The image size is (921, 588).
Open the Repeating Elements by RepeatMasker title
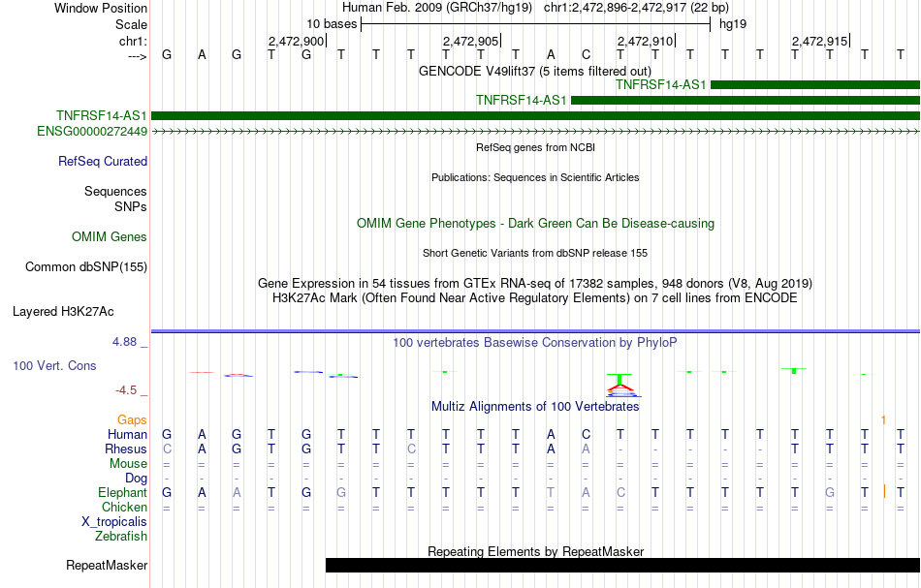(x=535, y=552)
